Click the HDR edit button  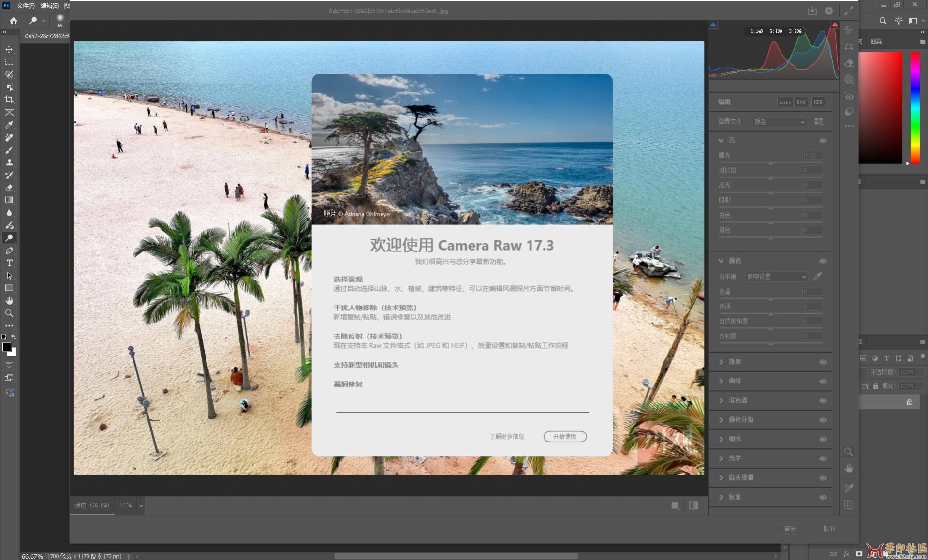click(x=818, y=102)
